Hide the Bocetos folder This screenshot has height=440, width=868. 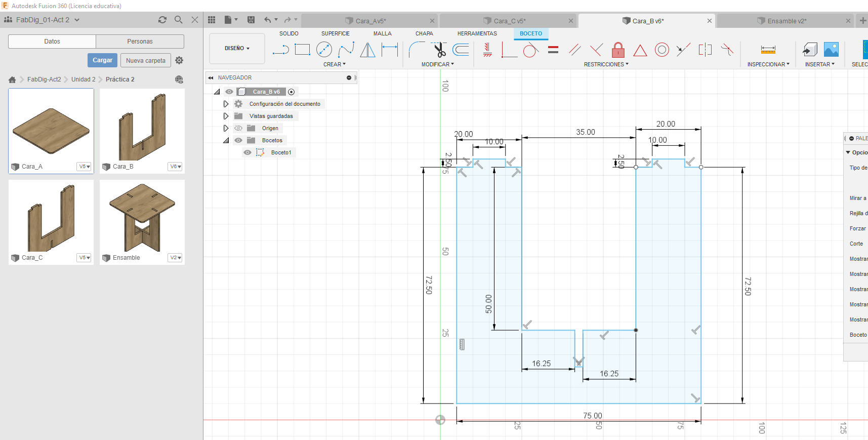(x=238, y=140)
